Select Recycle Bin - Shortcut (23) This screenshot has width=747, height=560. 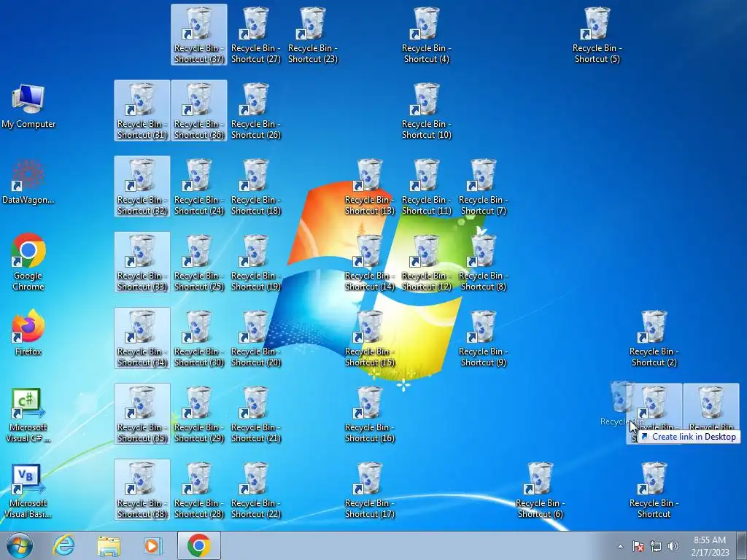(312, 35)
